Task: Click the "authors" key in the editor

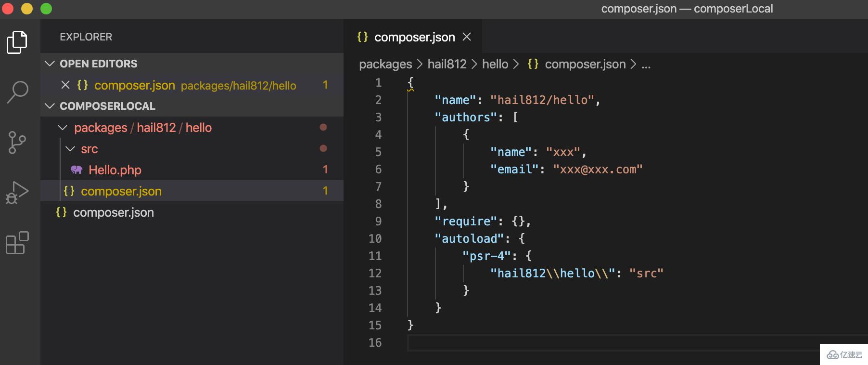Action: (x=466, y=117)
